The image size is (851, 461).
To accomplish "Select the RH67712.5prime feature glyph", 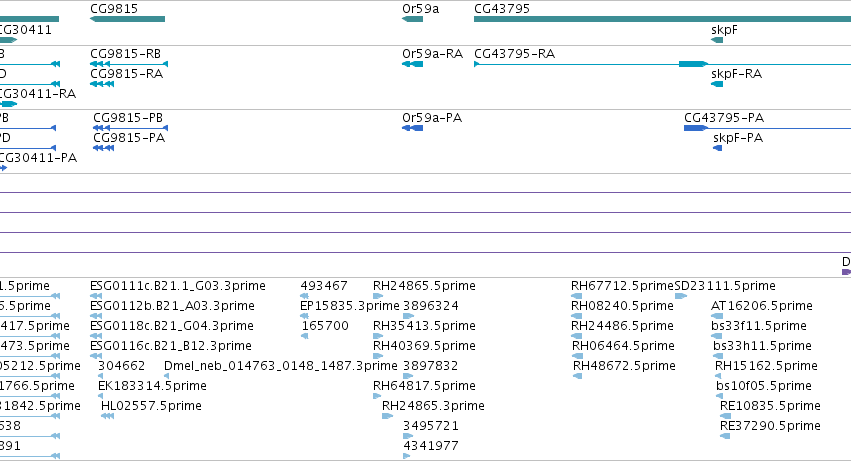I will pyautogui.click(x=576, y=296).
